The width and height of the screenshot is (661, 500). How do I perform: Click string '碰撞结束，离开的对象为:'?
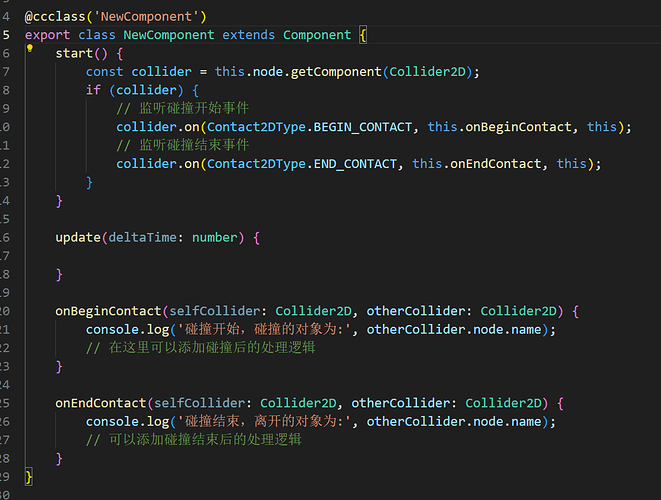[x=264, y=422]
